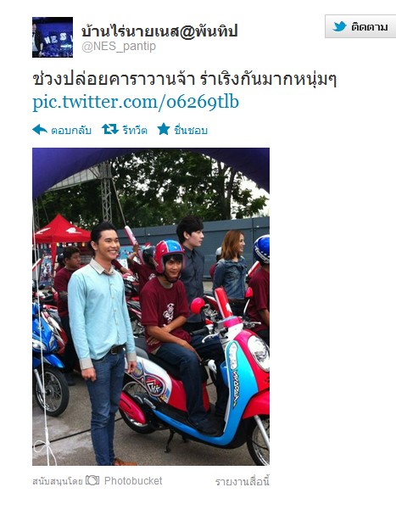This screenshot has width=396, height=532.
Task: Select the รีทวีต retweet label
Action: point(135,131)
